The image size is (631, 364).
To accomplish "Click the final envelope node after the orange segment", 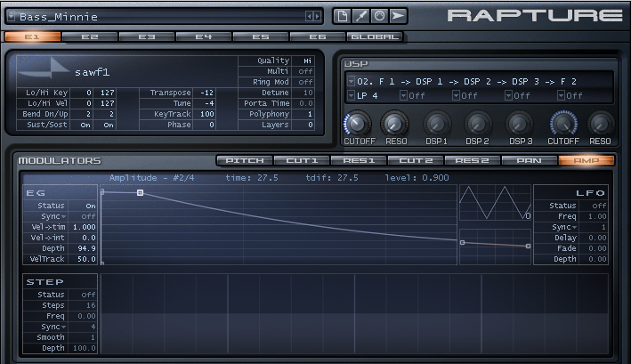I will point(528,246).
